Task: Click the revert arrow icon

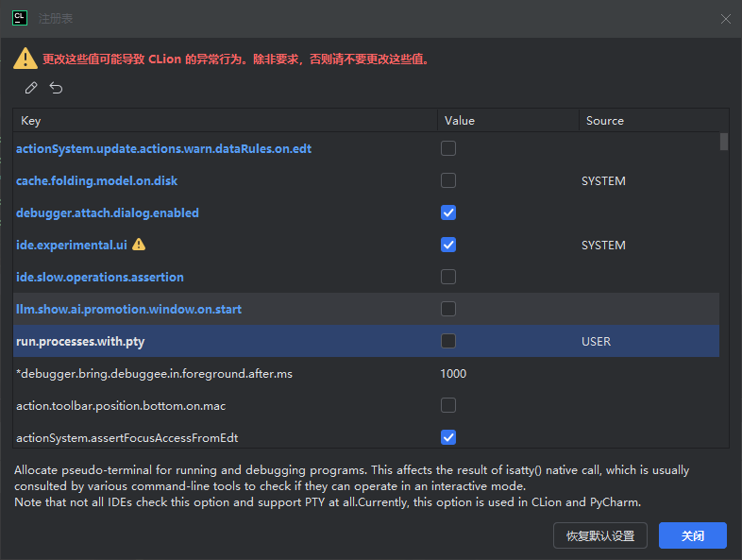Action: (x=56, y=88)
